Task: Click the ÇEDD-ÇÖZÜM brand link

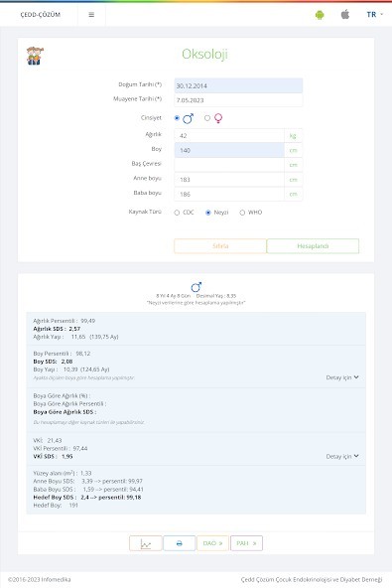Action: pos(41,15)
